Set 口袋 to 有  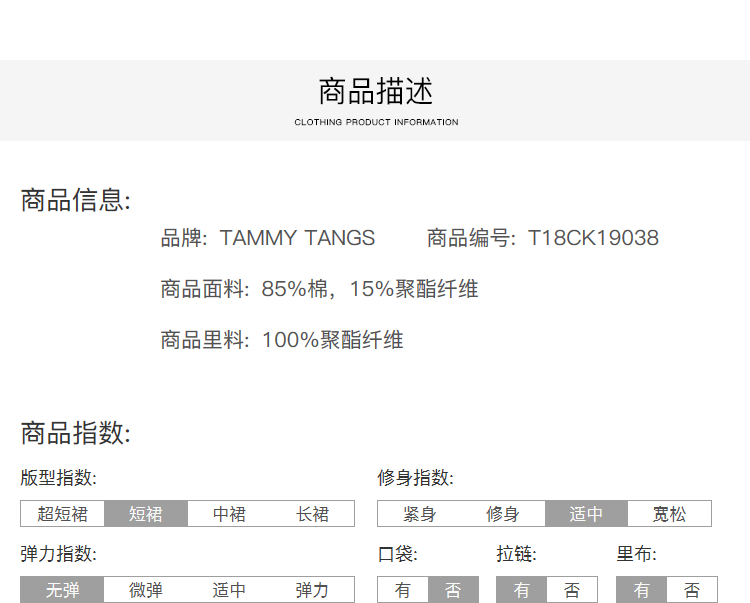click(403, 590)
